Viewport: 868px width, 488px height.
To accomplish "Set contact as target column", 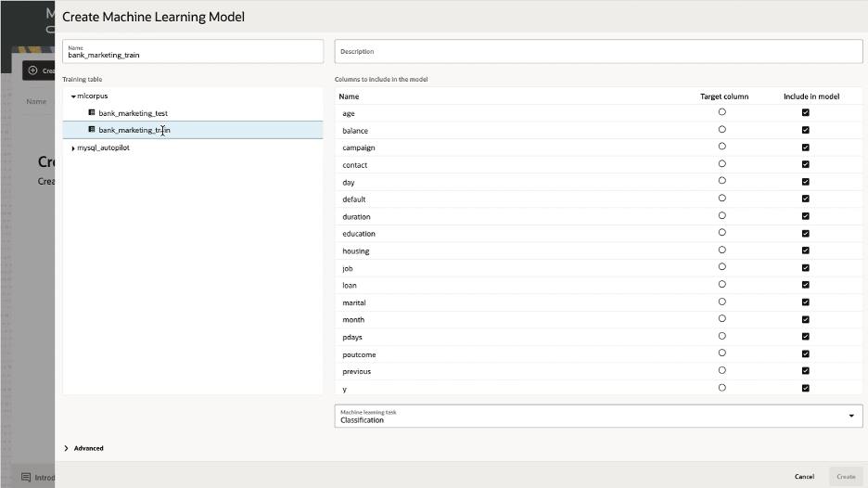I will [x=721, y=164].
